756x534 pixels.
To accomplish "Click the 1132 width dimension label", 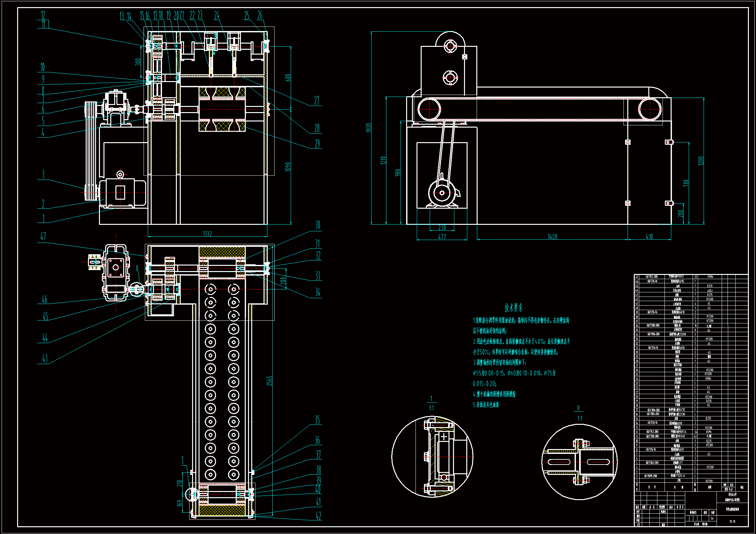I will pos(207,234).
